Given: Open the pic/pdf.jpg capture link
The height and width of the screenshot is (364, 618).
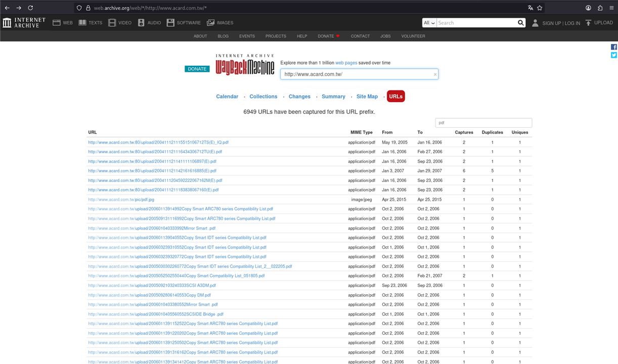Looking at the screenshot, I should 121,200.
